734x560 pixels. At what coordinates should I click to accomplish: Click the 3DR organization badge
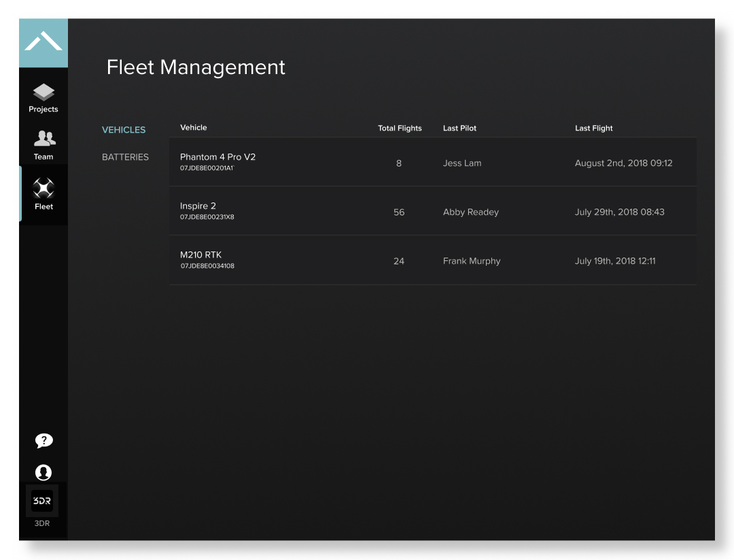click(42, 501)
